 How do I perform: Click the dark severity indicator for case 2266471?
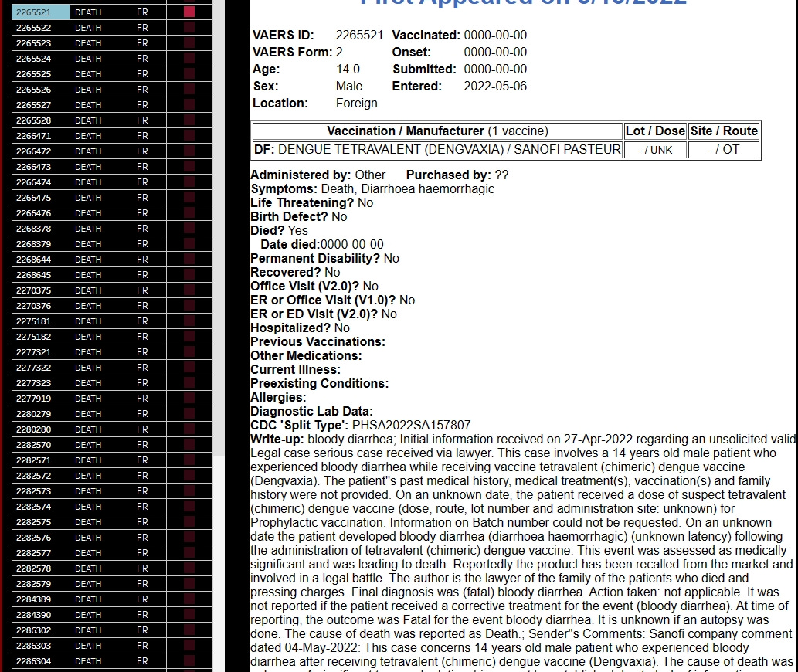point(190,136)
